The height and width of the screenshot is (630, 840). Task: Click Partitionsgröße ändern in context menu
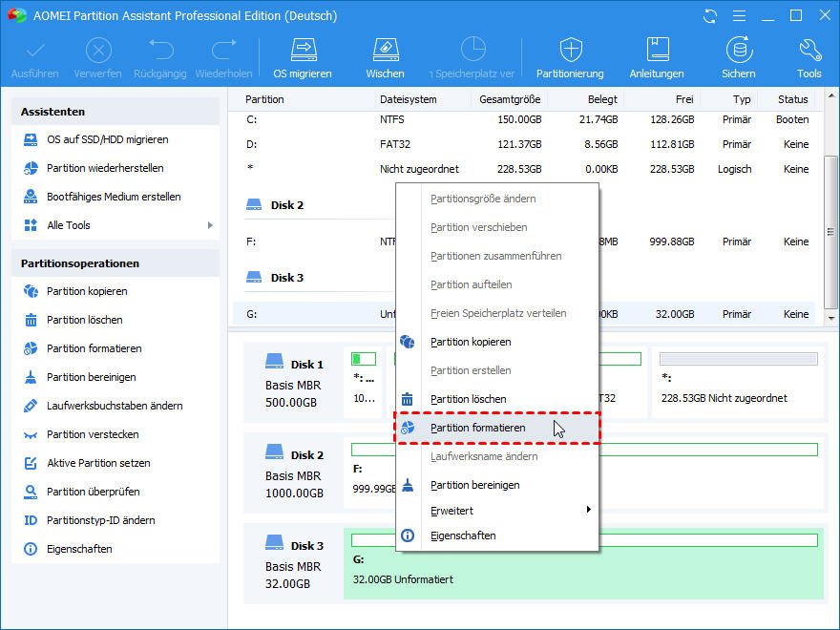(x=497, y=199)
